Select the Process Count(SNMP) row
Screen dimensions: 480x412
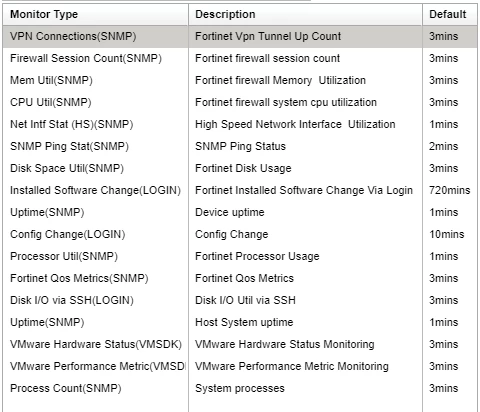(x=240, y=388)
